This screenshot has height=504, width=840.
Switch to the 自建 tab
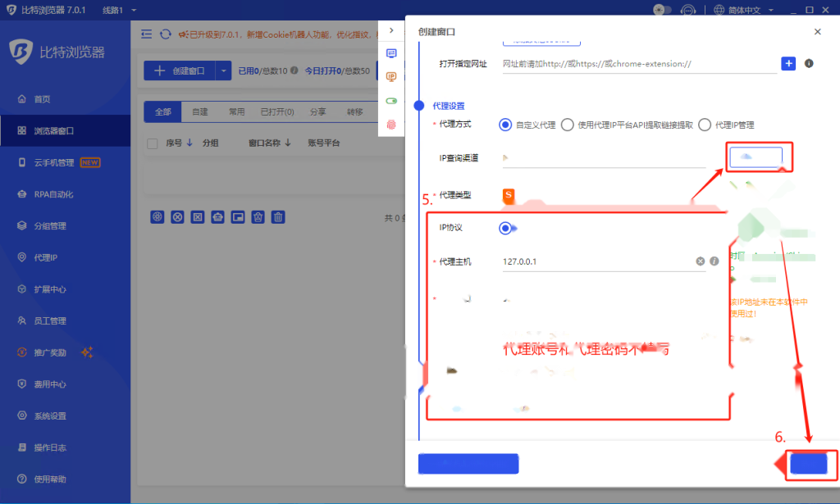pyautogui.click(x=200, y=111)
